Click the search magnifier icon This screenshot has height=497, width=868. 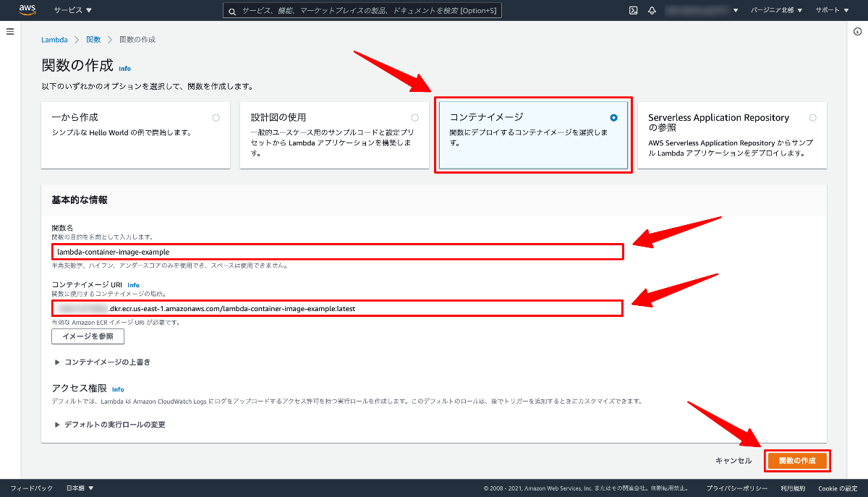pyautogui.click(x=232, y=11)
